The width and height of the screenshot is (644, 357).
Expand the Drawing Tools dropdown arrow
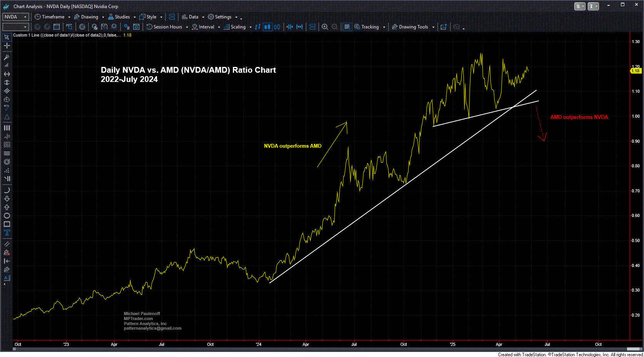click(x=433, y=27)
